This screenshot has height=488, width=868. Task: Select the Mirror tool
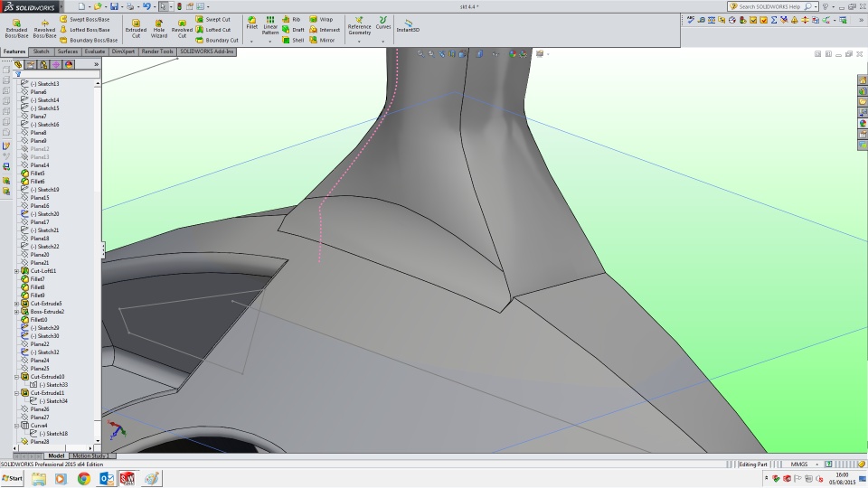pos(322,40)
